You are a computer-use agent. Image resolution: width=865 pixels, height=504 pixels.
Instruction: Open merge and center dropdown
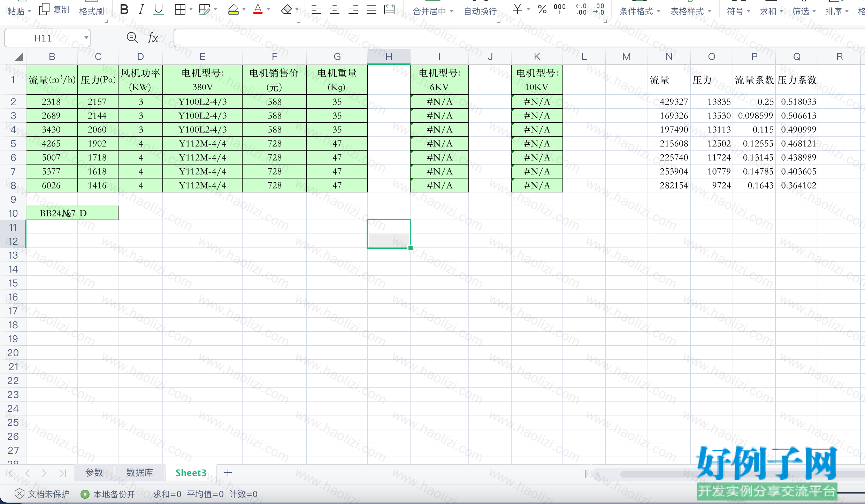452,11
